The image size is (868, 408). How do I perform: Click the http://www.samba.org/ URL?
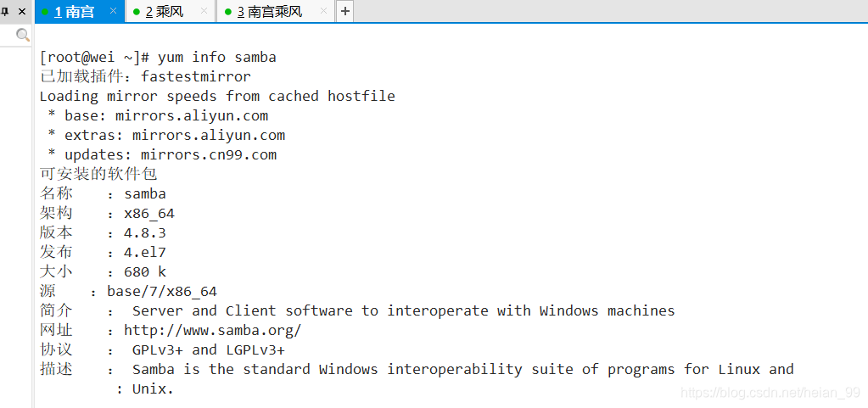(213, 331)
